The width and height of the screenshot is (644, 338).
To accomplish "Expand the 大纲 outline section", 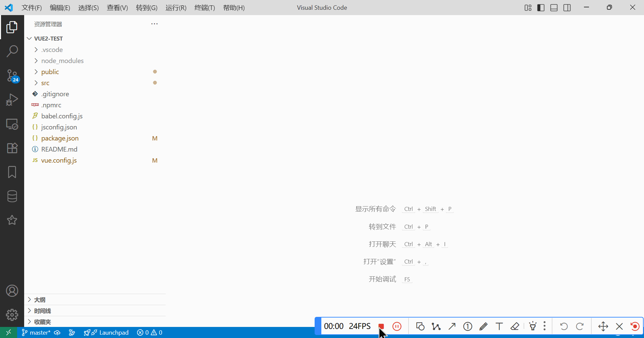I will (x=95, y=300).
